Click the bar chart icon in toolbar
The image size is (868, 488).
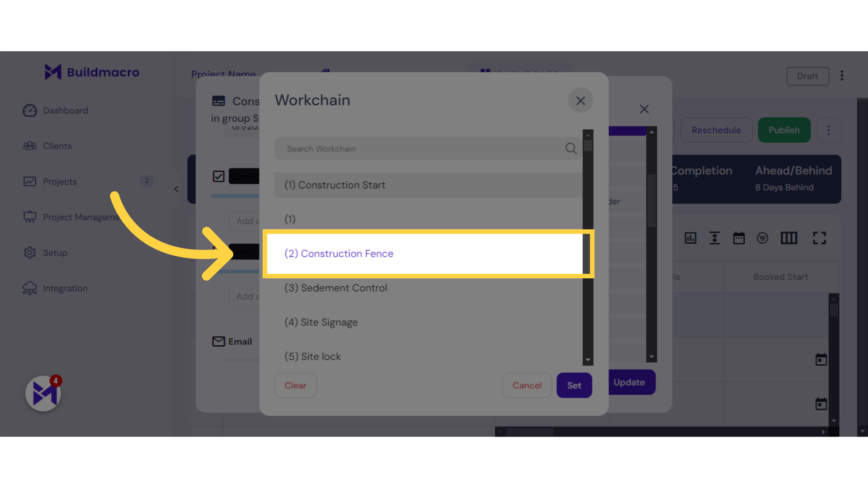point(691,238)
